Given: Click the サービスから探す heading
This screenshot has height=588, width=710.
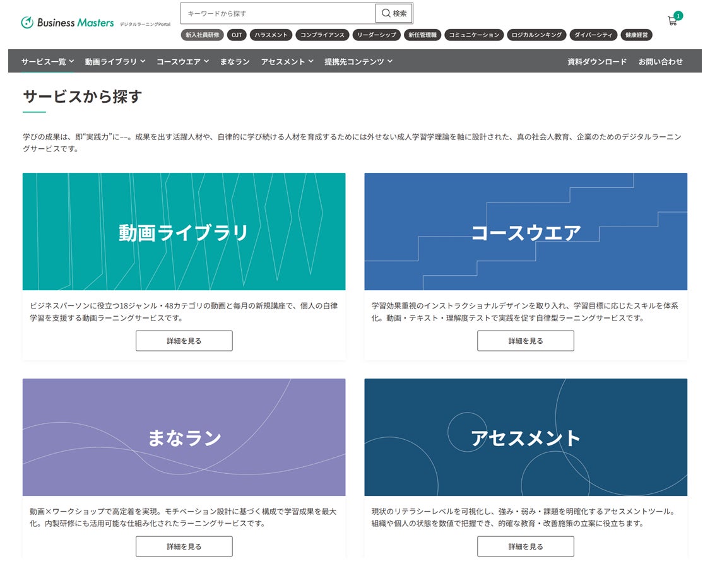Looking at the screenshot, I should [83, 97].
